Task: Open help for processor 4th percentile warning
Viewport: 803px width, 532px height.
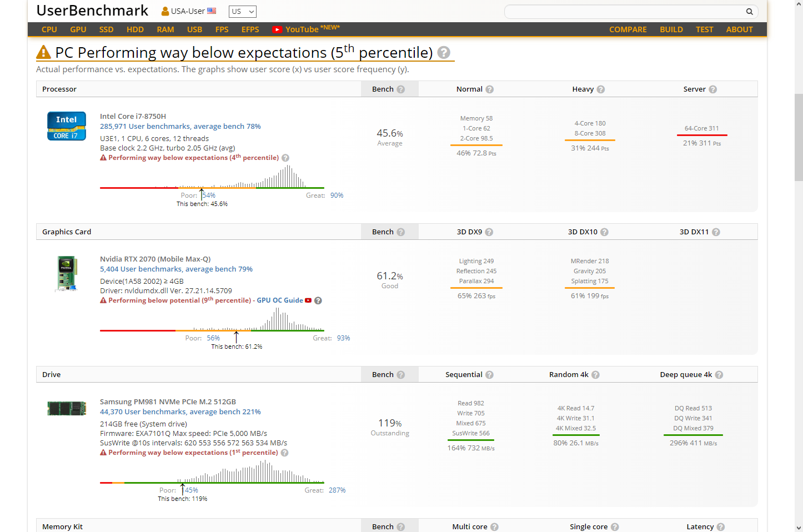Action: pyautogui.click(x=285, y=158)
